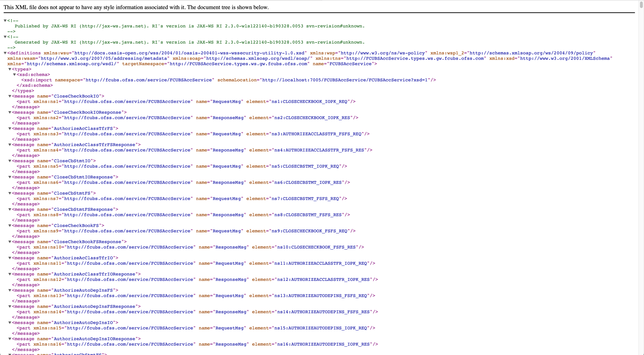Collapse the CloseCheckBookFS request message triangle
644x355 pixels.
point(10,226)
